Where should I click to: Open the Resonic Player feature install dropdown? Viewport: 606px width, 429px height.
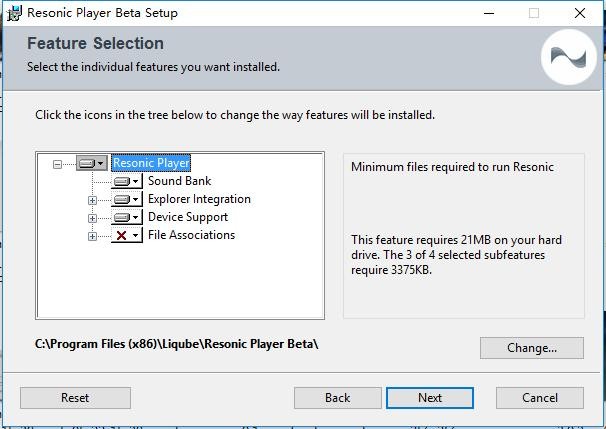click(92, 163)
